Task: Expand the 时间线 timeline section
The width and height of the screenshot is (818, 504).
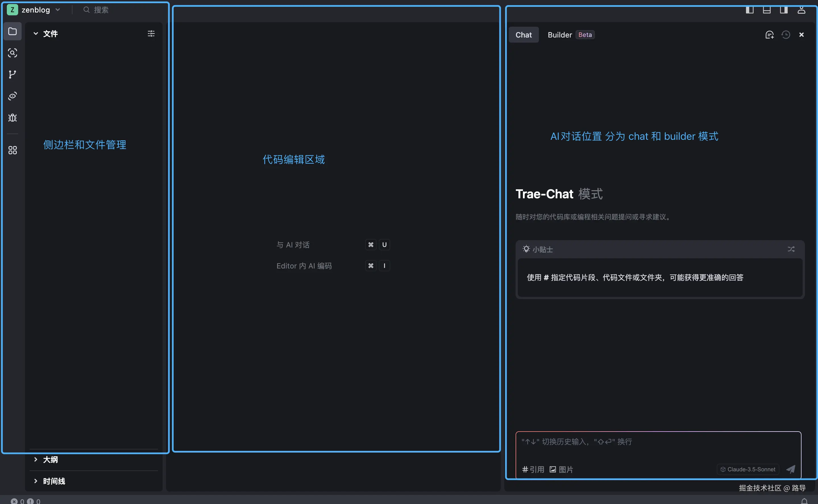Action: [x=53, y=481]
